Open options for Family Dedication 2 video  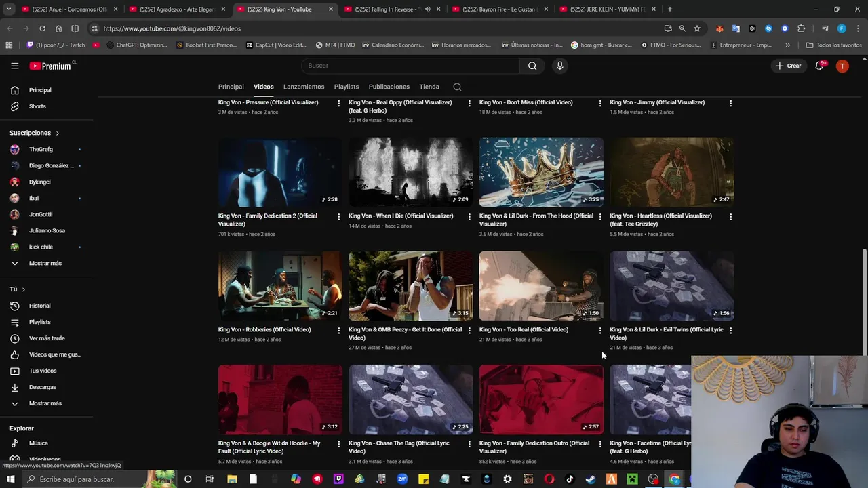(x=338, y=217)
